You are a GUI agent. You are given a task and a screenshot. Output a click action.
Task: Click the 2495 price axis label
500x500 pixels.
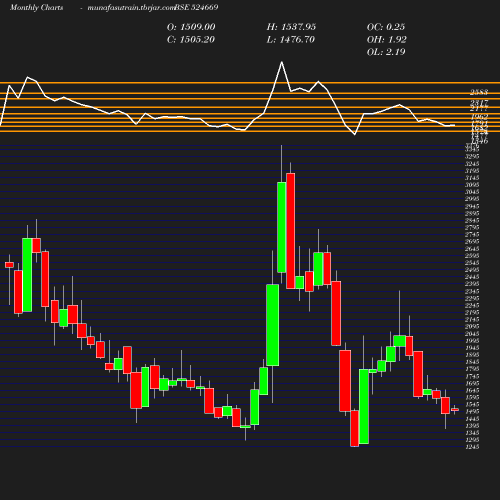[472, 270]
